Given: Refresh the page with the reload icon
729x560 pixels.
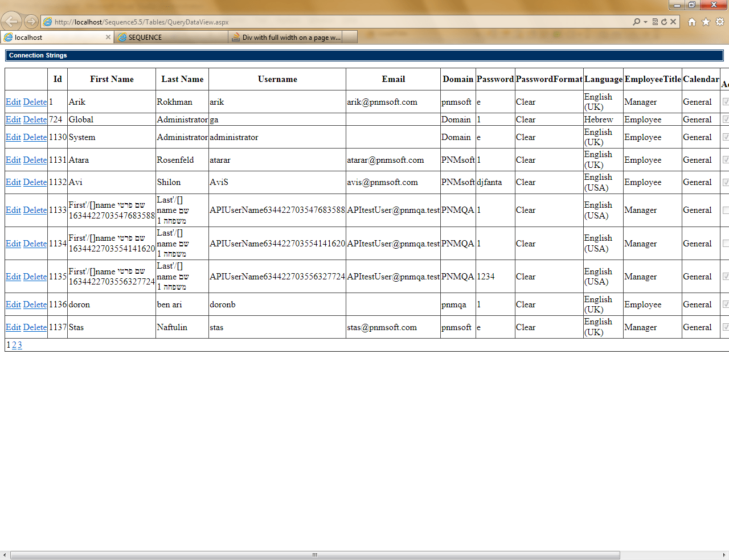Looking at the screenshot, I should point(664,22).
